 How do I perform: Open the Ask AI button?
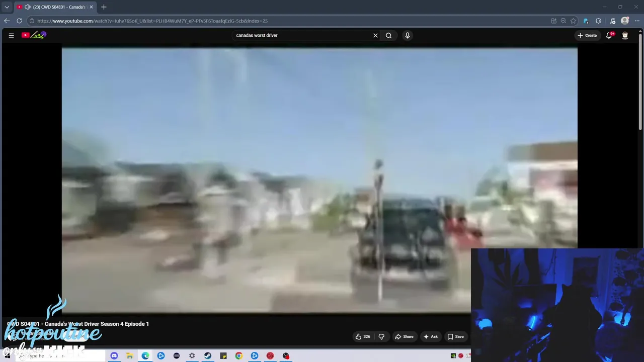click(x=431, y=336)
